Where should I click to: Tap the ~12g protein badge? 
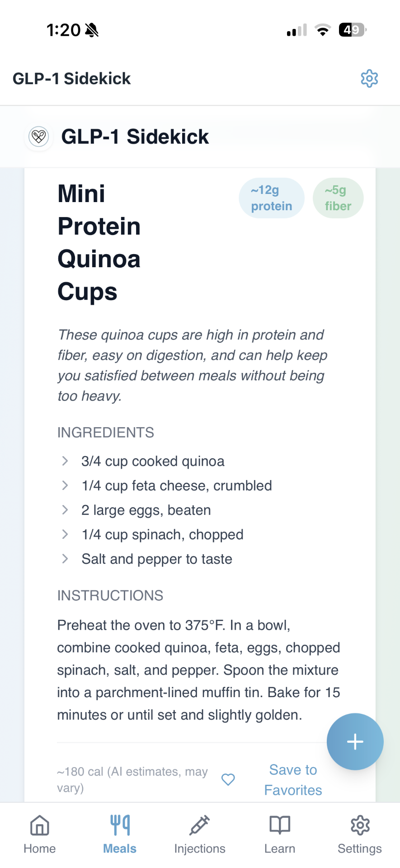[271, 198]
